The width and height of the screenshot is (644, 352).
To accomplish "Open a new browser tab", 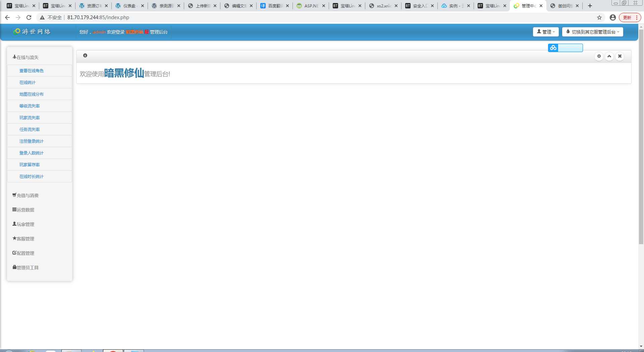I will [x=590, y=6].
